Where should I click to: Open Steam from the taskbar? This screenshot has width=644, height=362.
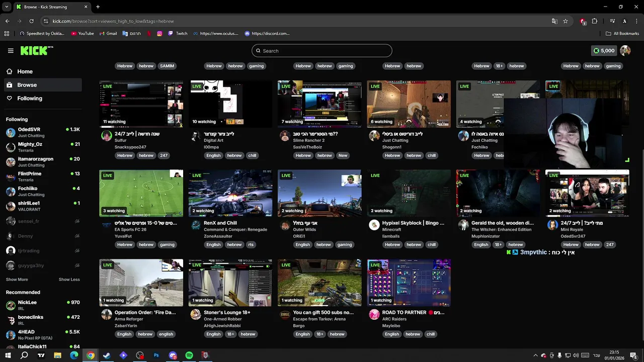pyautogui.click(x=107, y=355)
